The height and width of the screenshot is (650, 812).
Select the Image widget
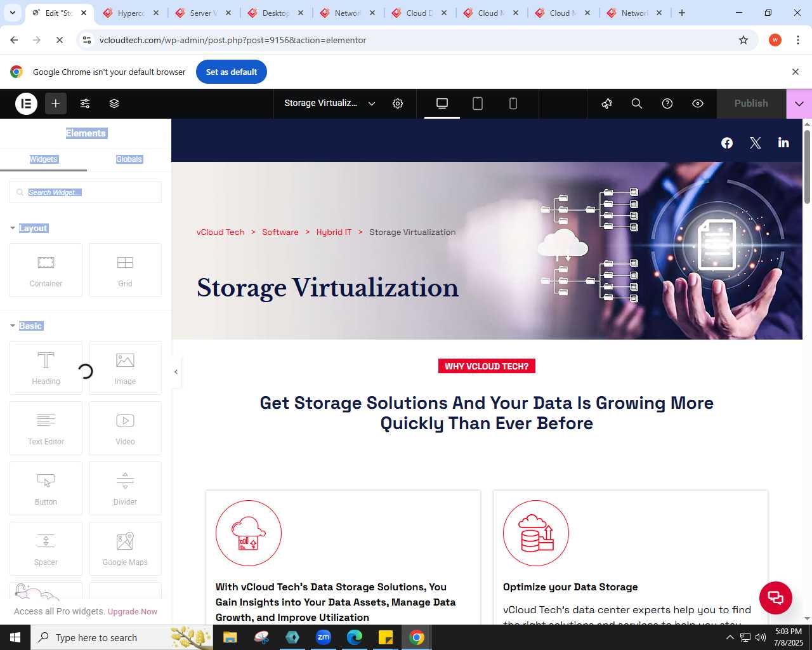point(125,368)
